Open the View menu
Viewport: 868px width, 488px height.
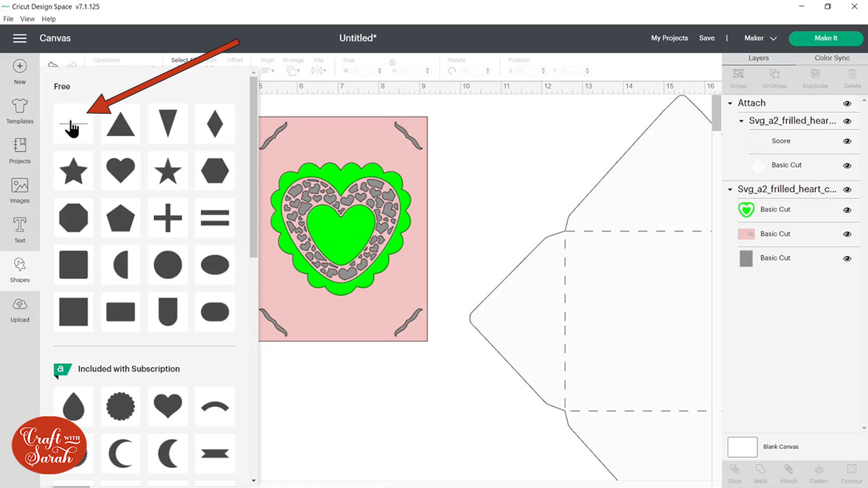pos(27,19)
